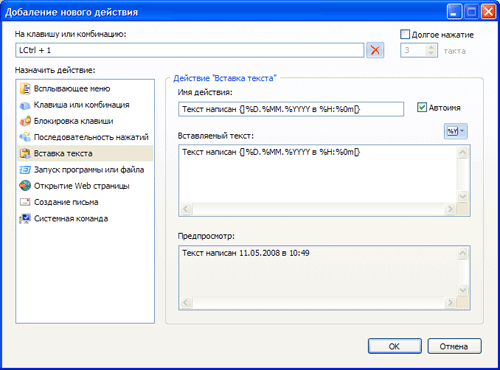Select the key or combination action icon
Screen dimensions: 500x370
click(x=25, y=105)
